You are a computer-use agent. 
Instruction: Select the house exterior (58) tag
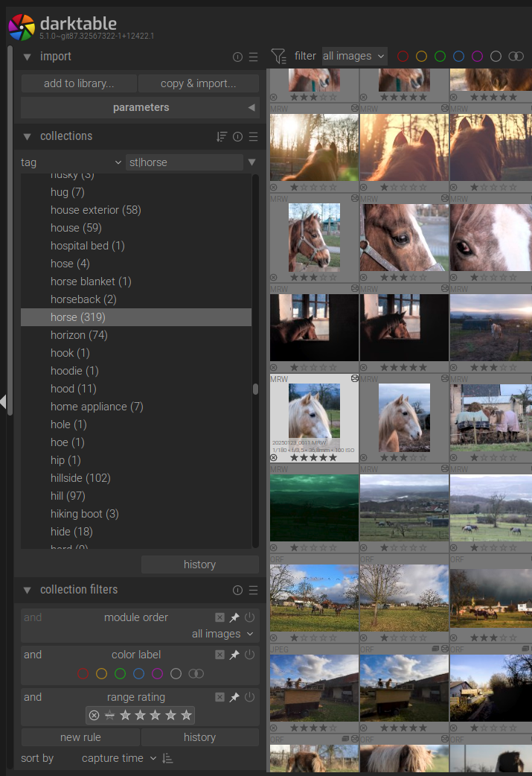tap(136, 210)
